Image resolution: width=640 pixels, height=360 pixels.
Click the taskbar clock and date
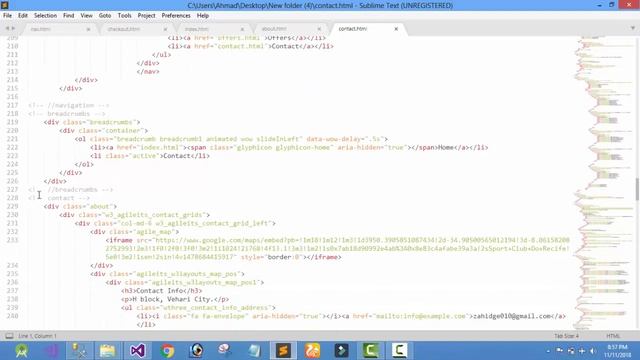tap(617, 351)
